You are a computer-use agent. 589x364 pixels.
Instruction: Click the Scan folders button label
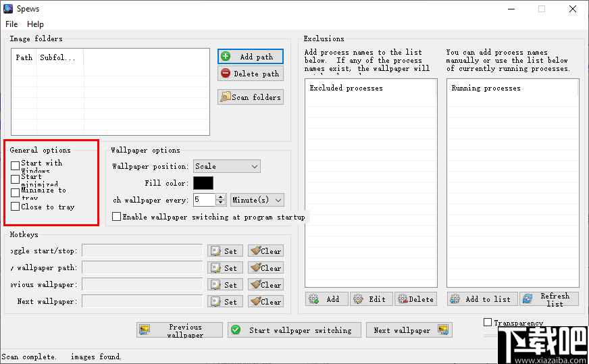click(x=256, y=97)
